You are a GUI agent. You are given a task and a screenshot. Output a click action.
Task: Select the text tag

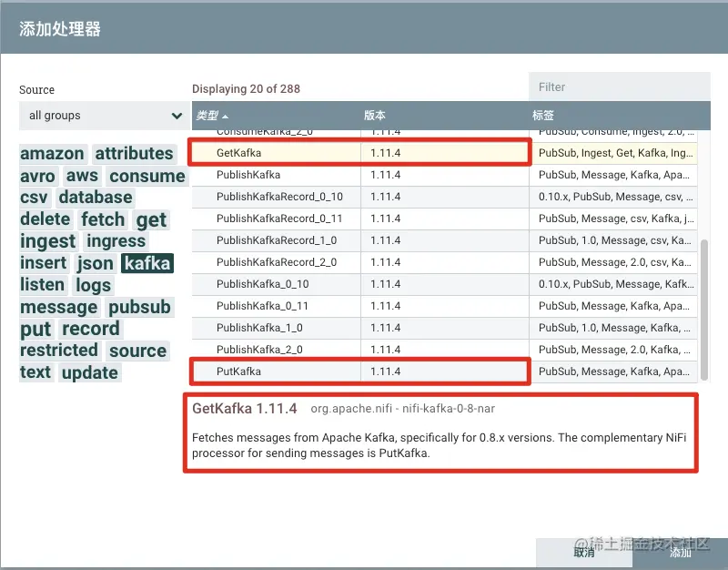click(35, 372)
